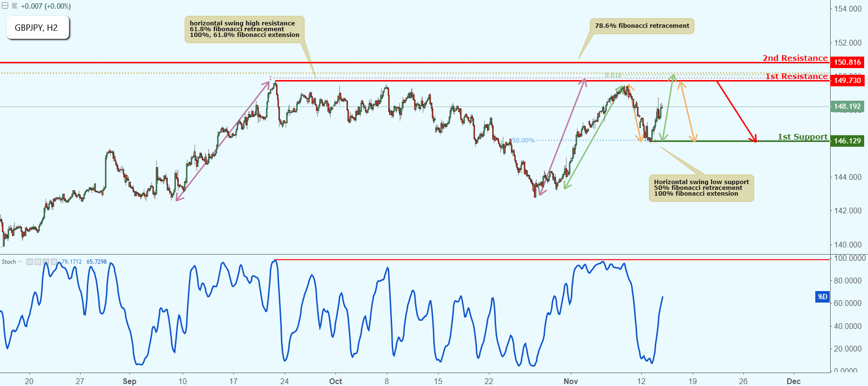Remove the Stoch indicator with the X icon

pos(54,262)
